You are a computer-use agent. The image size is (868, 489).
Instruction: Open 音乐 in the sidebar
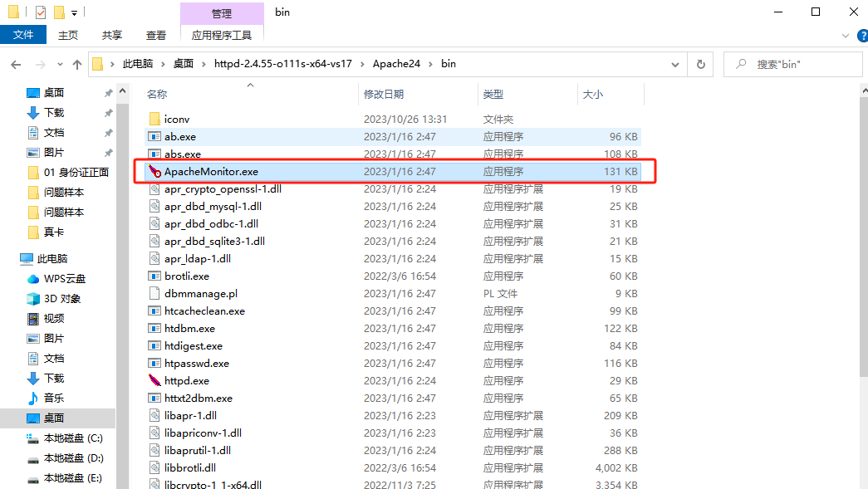(x=54, y=399)
